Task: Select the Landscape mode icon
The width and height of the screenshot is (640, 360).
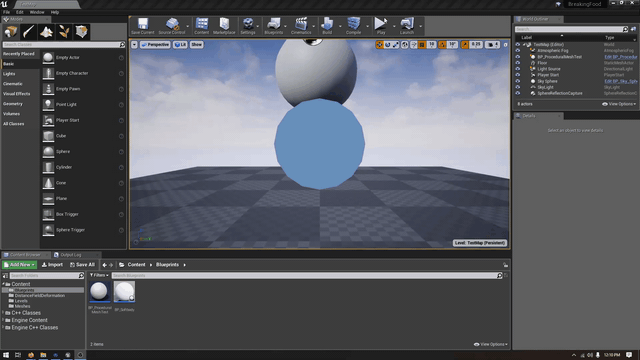Action: point(46,32)
